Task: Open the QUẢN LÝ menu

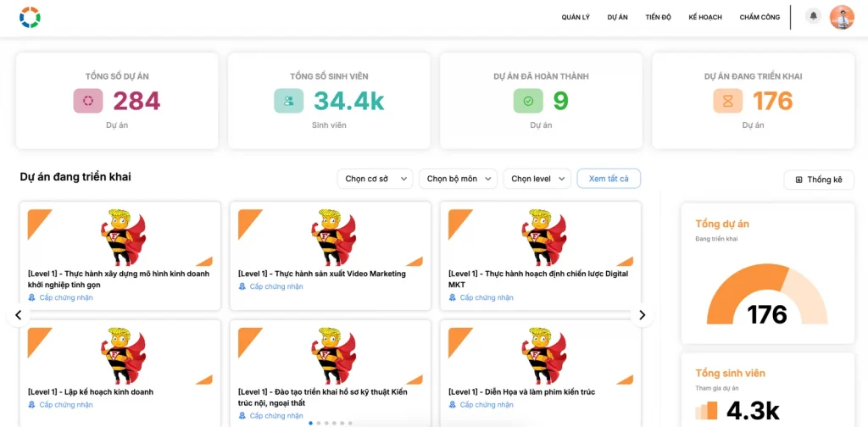Action: click(x=576, y=17)
